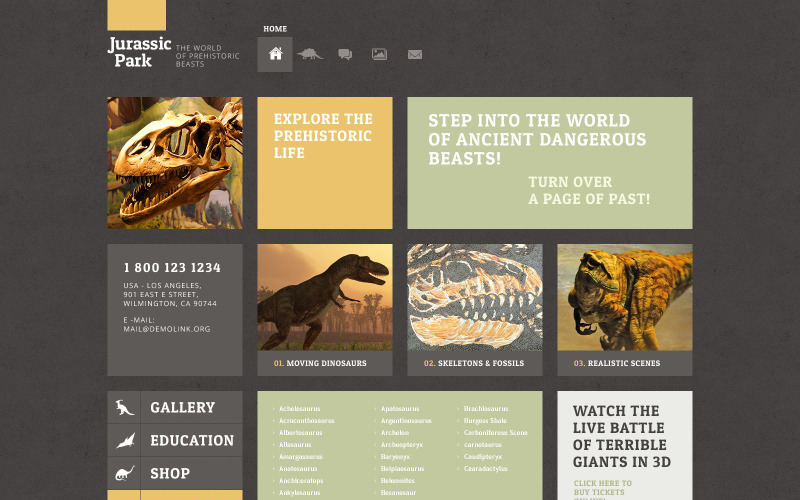Open Archelon link
Screen dimensions: 800x500
395,433
